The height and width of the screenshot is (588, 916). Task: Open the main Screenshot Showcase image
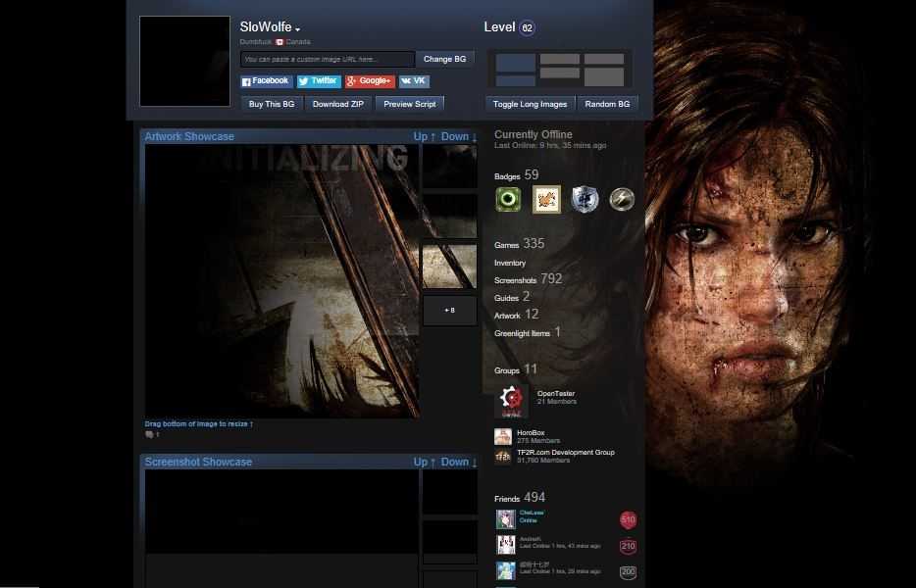pos(281,511)
